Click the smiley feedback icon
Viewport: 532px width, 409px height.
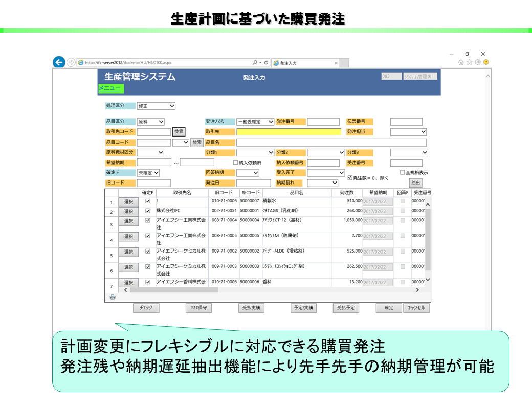coord(486,61)
